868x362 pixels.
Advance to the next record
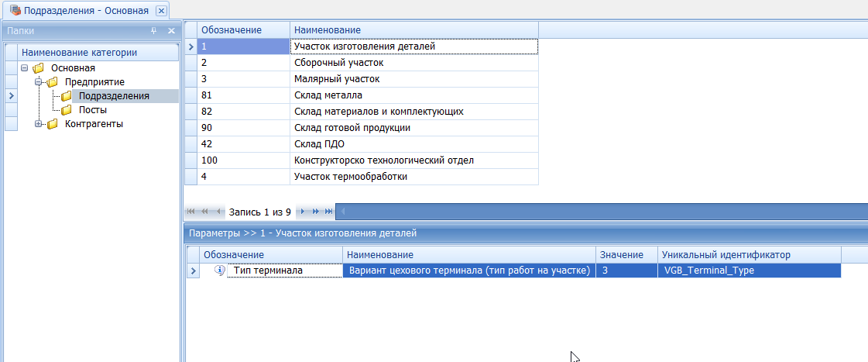tap(303, 212)
